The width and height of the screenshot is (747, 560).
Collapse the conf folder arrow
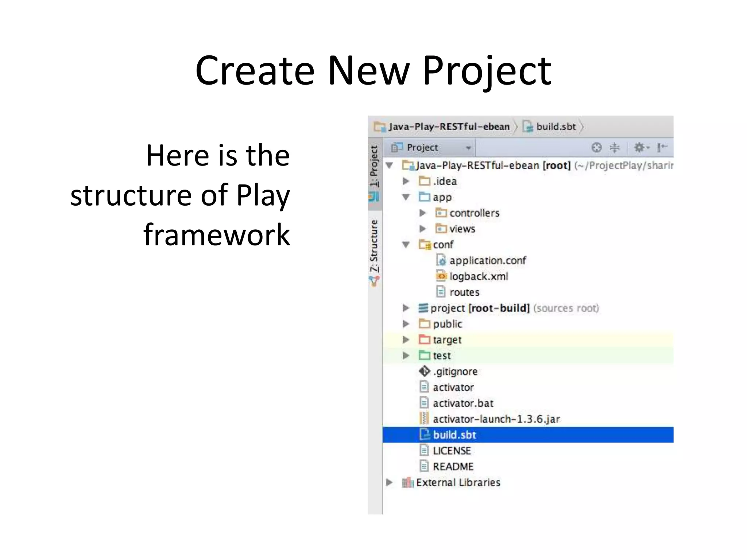(406, 245)
